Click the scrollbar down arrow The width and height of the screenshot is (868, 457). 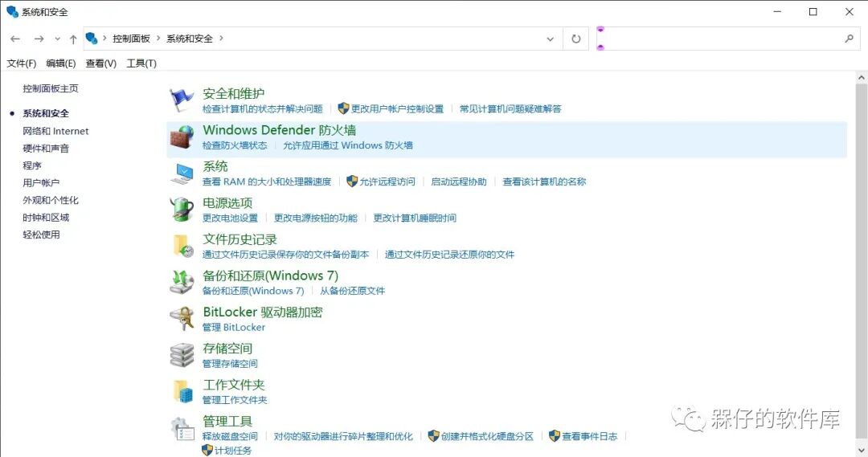pyautogui.click(x=862, y=450)
